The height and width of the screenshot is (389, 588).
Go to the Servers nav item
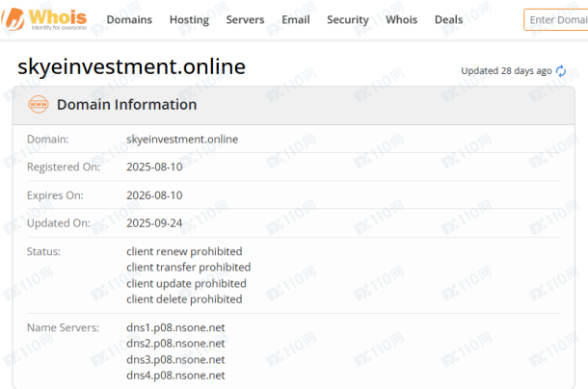tap(245, 19)
